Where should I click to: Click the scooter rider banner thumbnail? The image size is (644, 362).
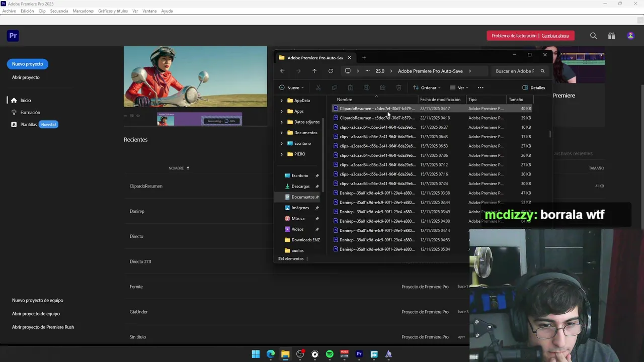pyautogui.click(x=195, y=76)
